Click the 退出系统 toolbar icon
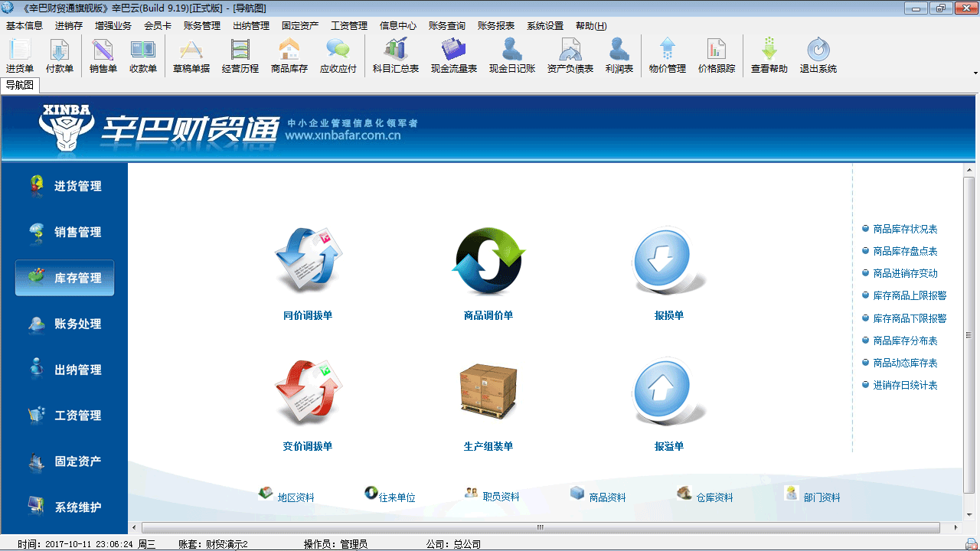 pos(818,56)
